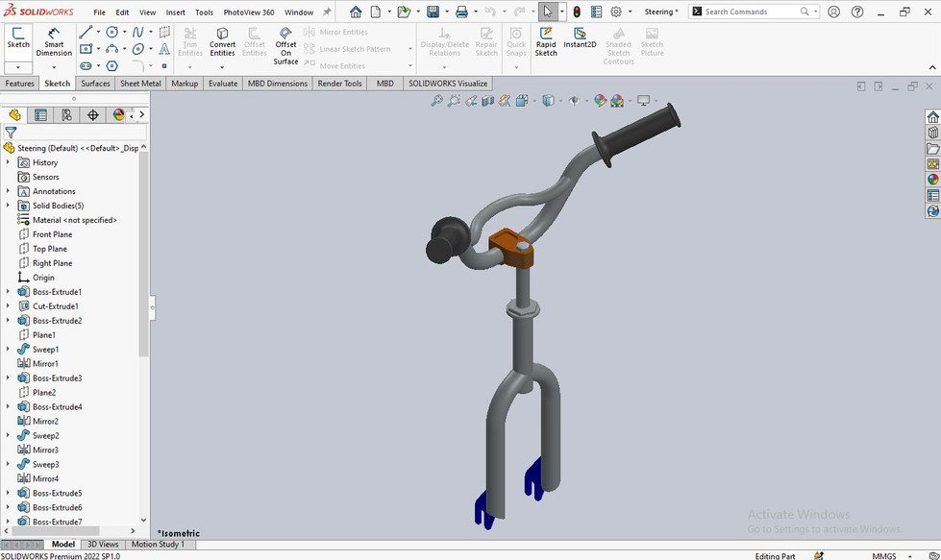Open the Appearances task pane icon
Image resolution: width=941 pixels, height=560 pixels.
tap(932, 180)
